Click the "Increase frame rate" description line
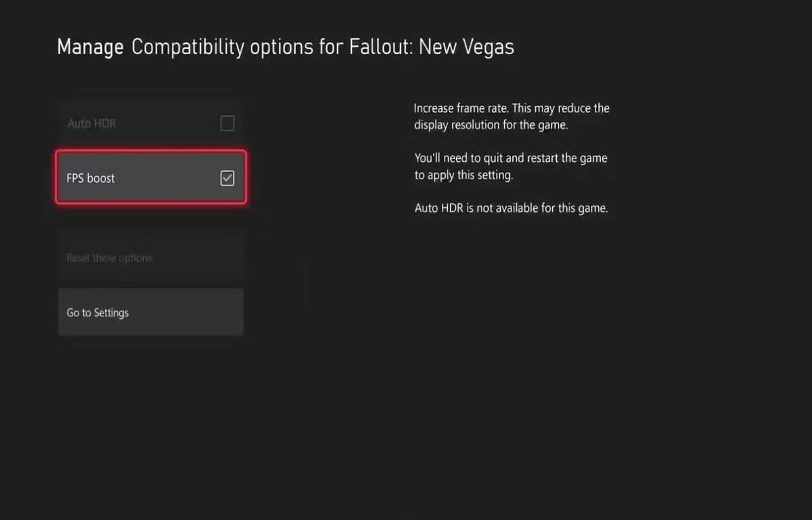812x520 pixels. [x=512, y=108]
